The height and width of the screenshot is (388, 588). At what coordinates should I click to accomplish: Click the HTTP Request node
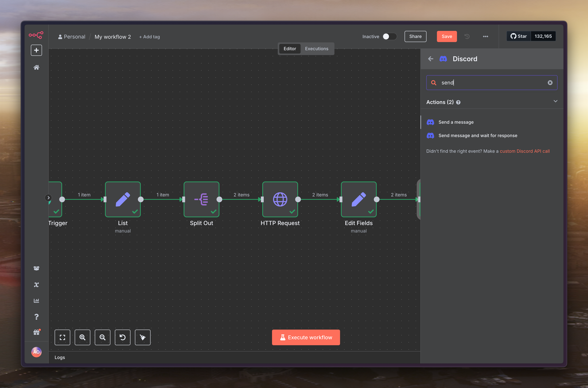tap(280, 199)
